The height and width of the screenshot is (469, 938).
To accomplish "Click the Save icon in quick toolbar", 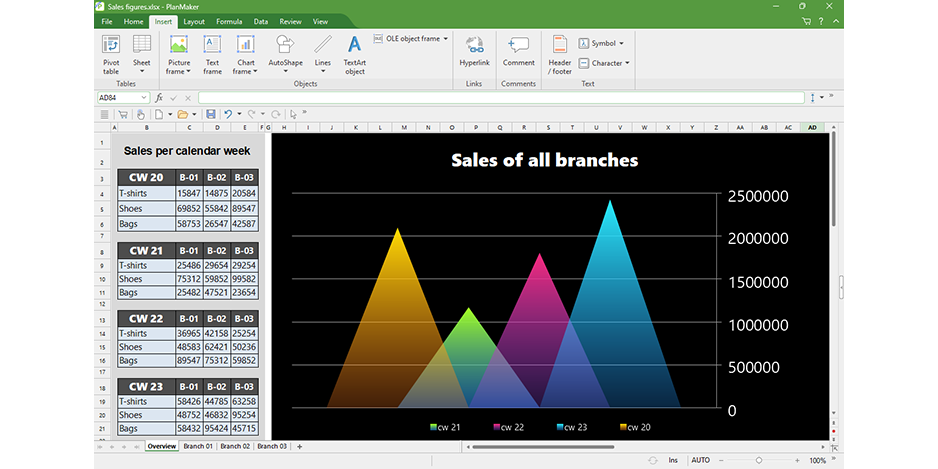I will 211,114.
